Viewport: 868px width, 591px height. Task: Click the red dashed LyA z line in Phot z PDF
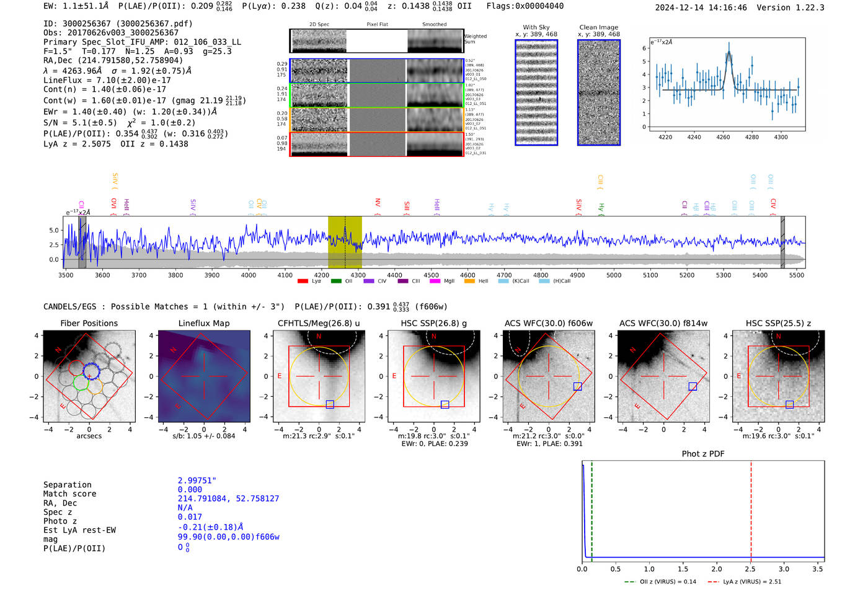(751, 512)
